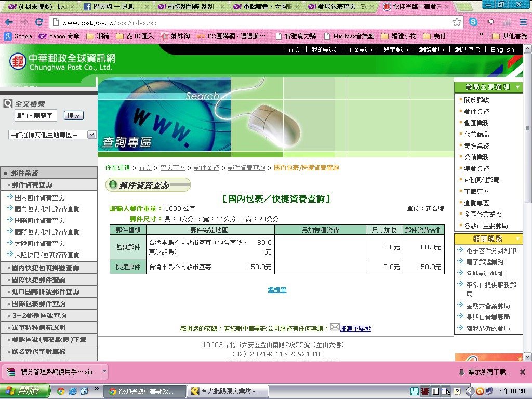Open 國際函件資費查詢 in left sidebar
This screenshot has height=399, width=532.
[39, 220]
